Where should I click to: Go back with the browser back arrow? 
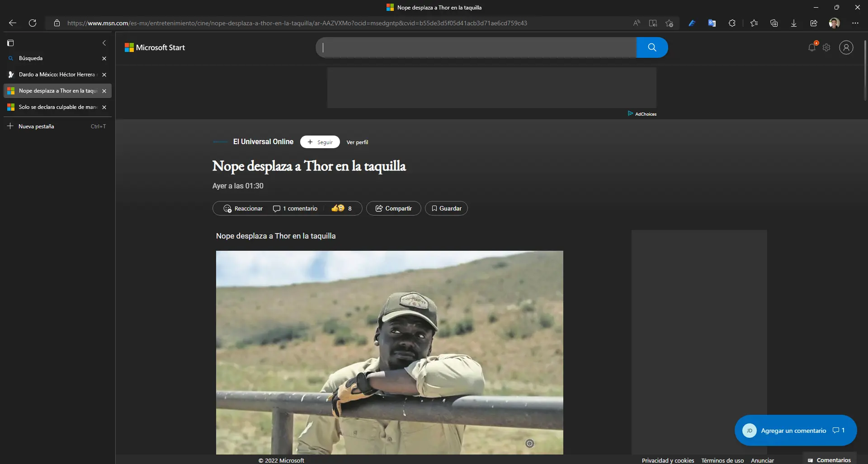click(x=13, y=23)
